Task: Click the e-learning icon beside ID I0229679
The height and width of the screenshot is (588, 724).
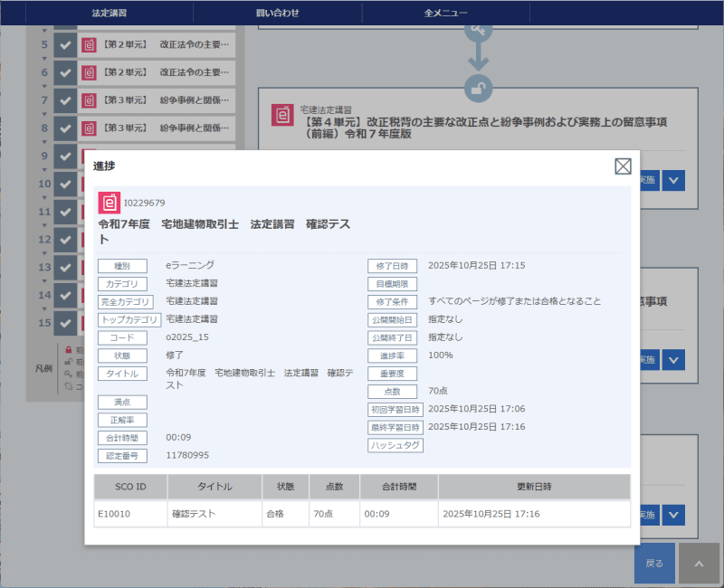Action: [109, 203]
